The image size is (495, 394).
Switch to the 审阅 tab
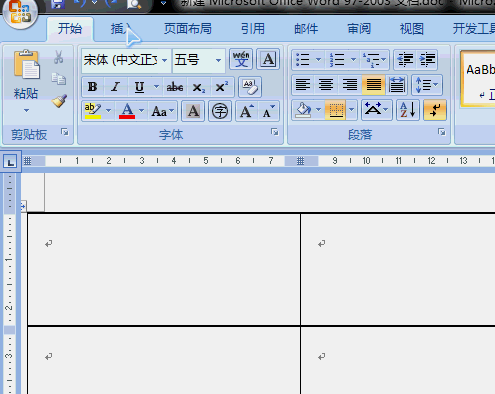coord(359,29)
